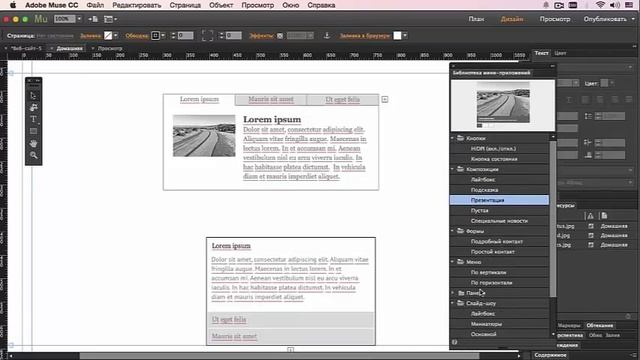Viewport: 640px width, 360px height.
Task: Open the Apple menu
Action: tap(13, 5)
